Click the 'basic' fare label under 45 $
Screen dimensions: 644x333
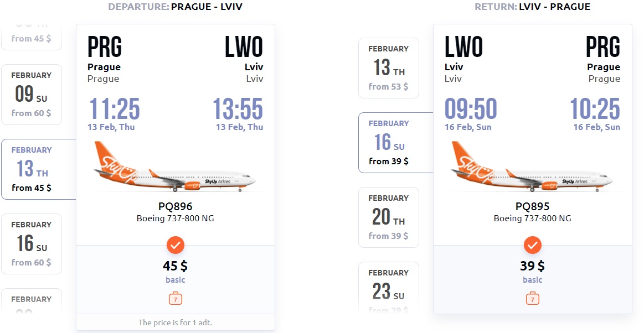[176, 280]
